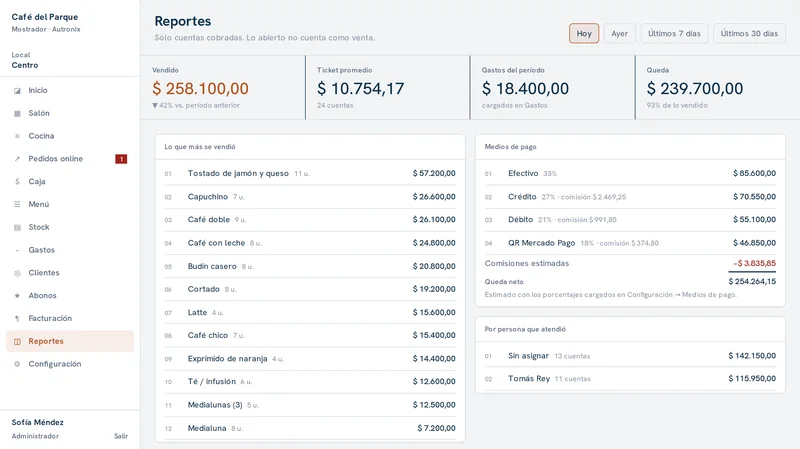Select the Latte row
Viewport: 800px width, 449px height.
coord(310,312)
